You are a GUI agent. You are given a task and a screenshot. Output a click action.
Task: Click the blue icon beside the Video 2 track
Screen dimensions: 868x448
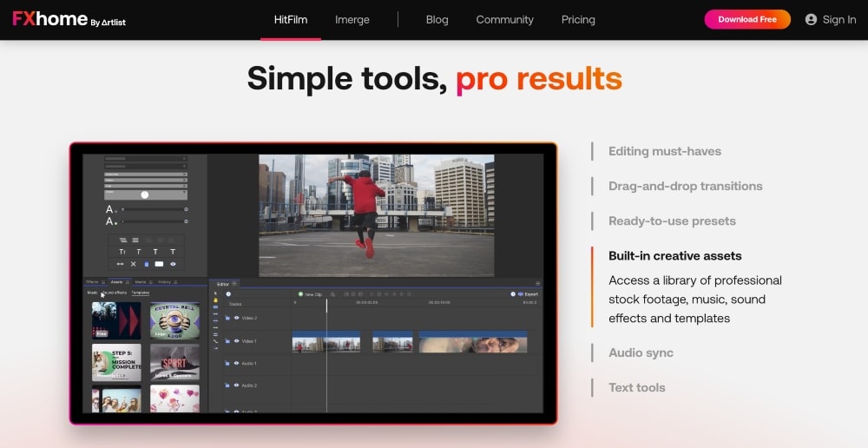tap(227, 318)
